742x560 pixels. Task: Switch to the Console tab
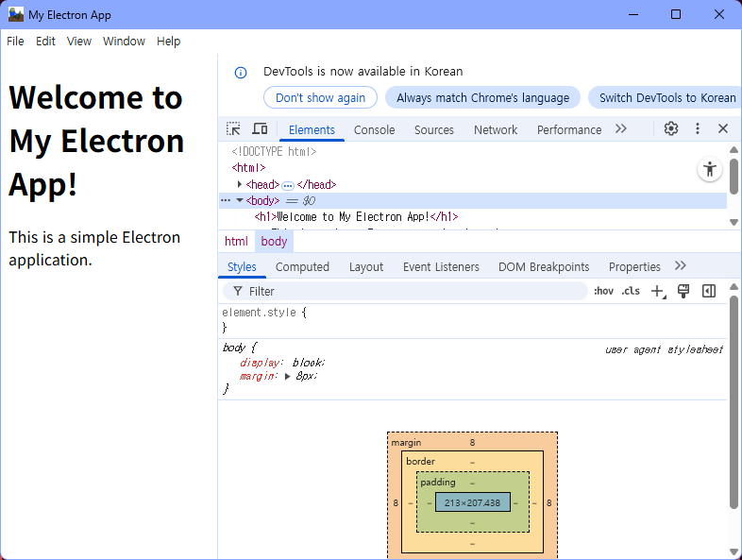coord(374,130)
